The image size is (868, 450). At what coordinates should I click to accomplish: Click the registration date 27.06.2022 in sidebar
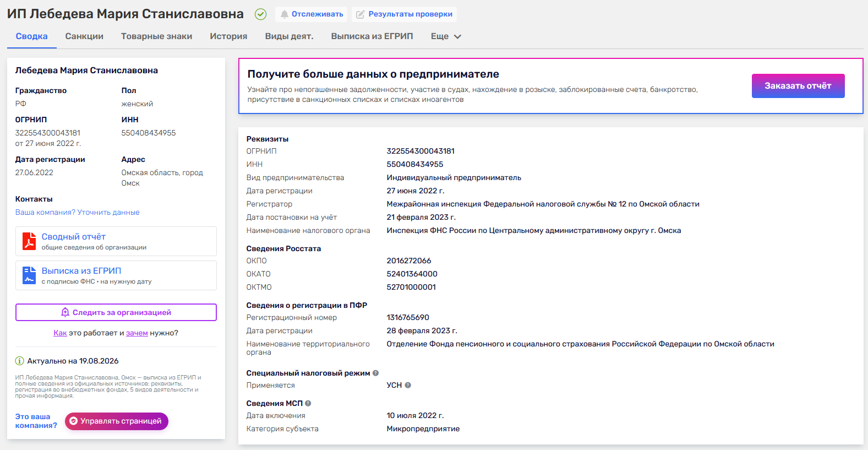34,173
